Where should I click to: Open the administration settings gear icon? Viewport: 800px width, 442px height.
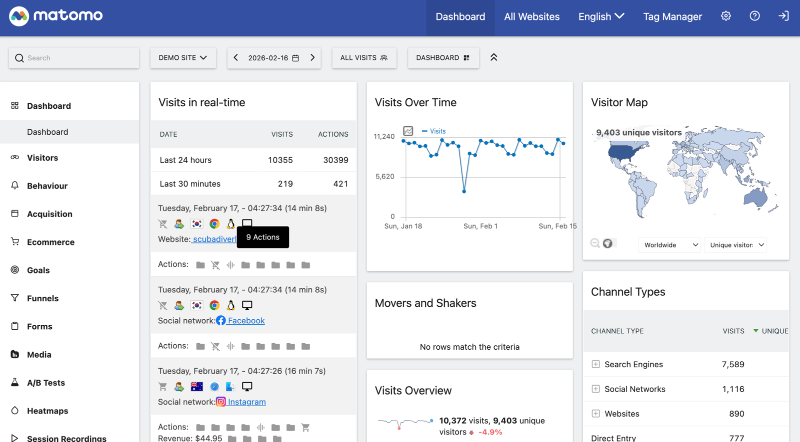pos(726,17)
